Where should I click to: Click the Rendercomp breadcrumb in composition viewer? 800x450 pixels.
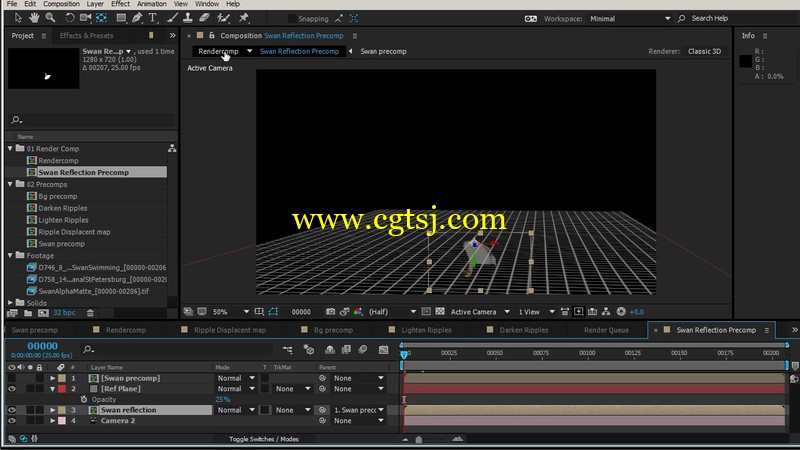[x=218, y=51]
